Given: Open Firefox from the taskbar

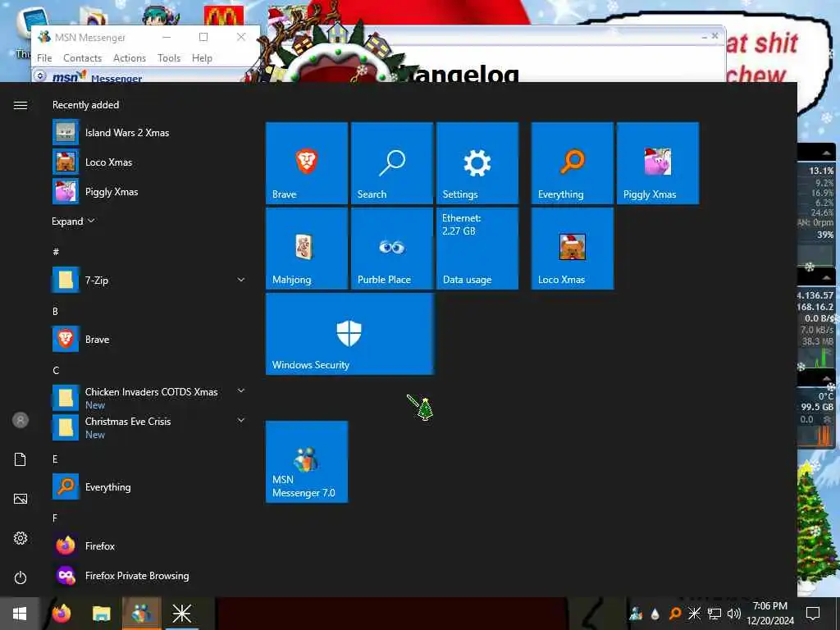Looking at the screenshot, I should [x=62, y=614].
